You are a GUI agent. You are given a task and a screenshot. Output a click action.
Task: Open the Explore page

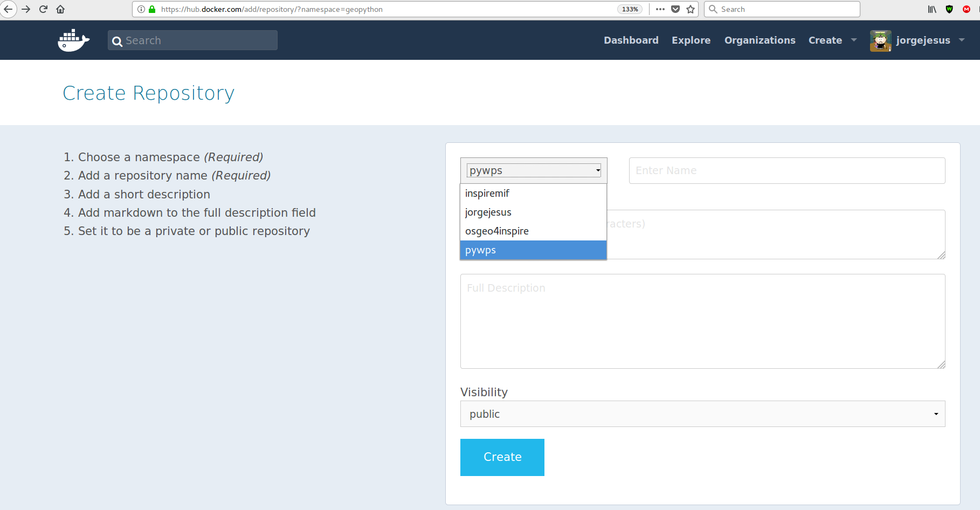coord(691,40)
